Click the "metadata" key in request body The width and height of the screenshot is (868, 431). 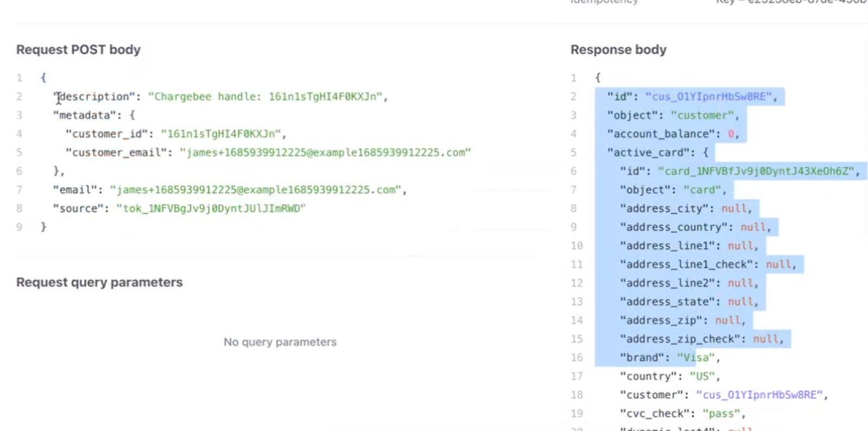[x=84, y=115]
